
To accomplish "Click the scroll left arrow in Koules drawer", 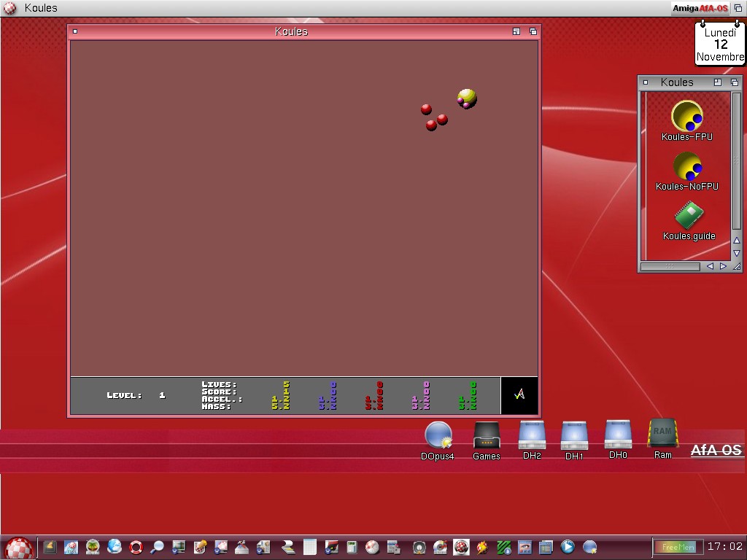I will pyautogui.click(x=710, y=267).
